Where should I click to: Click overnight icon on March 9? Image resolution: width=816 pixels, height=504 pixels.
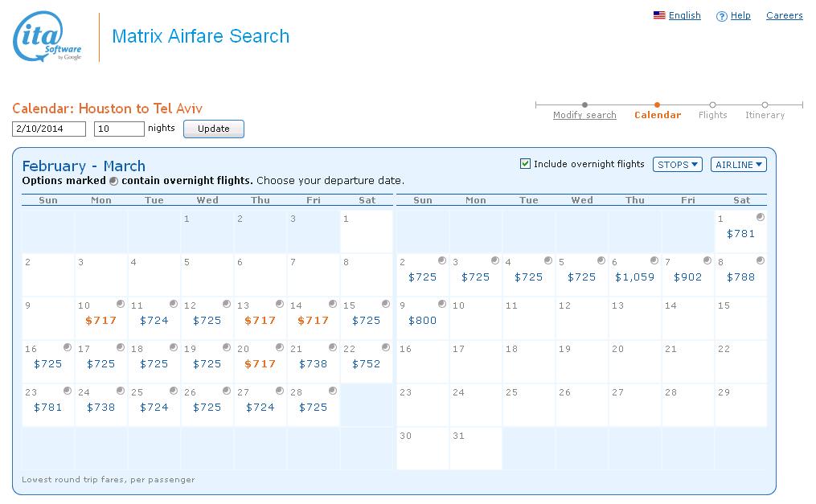[x=442, y=304]
